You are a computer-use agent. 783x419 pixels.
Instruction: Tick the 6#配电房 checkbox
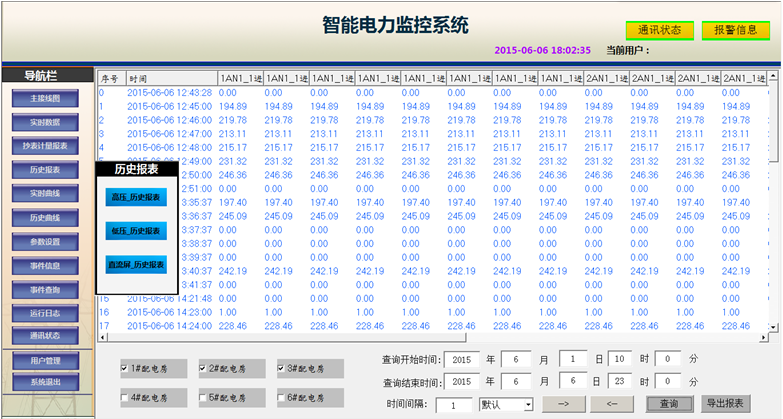point(282,397)
